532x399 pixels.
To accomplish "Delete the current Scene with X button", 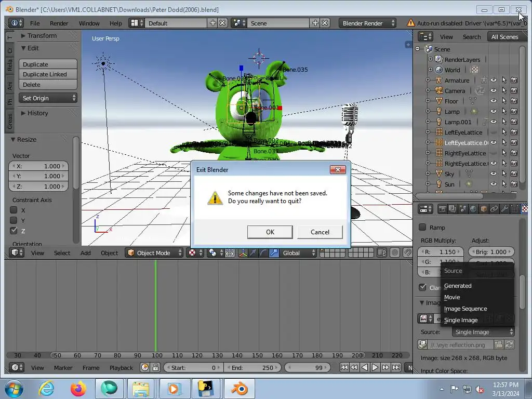I will point(325,23).
